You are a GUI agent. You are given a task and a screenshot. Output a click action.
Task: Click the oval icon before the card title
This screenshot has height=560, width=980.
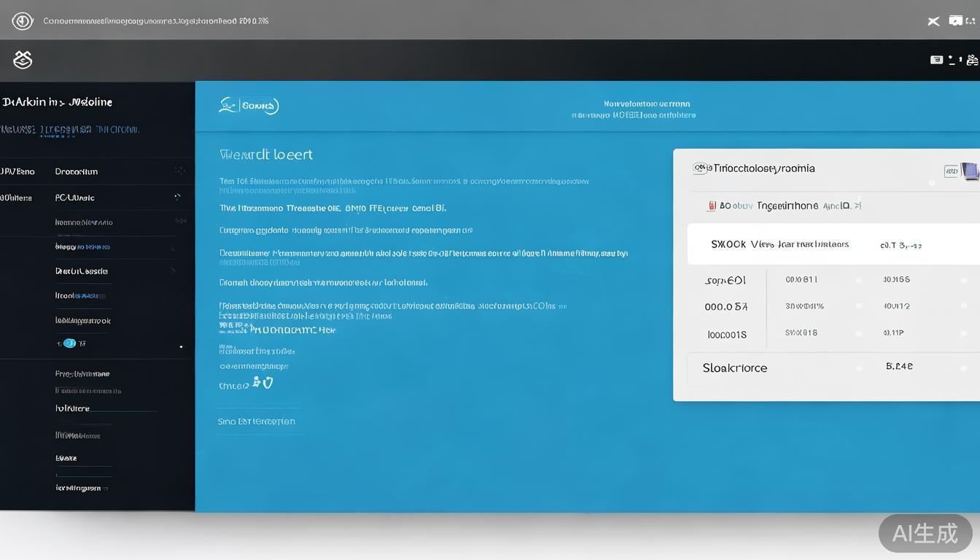tap(701, 168)
